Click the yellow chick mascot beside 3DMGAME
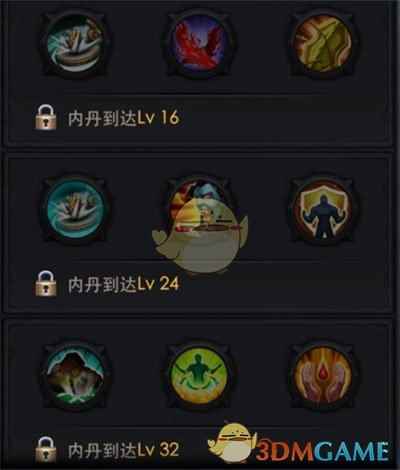 coord(233,442)
